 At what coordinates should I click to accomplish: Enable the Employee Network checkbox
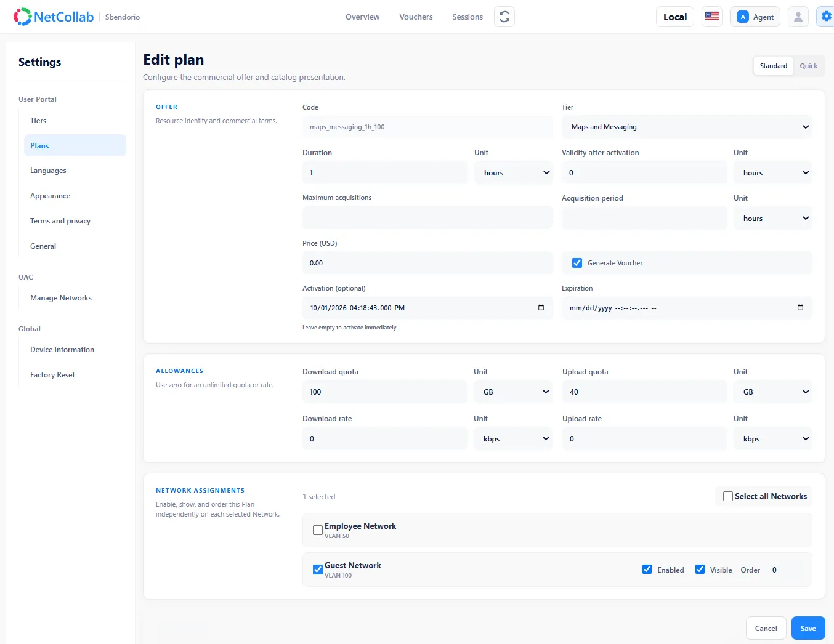(x=318, y=530)
